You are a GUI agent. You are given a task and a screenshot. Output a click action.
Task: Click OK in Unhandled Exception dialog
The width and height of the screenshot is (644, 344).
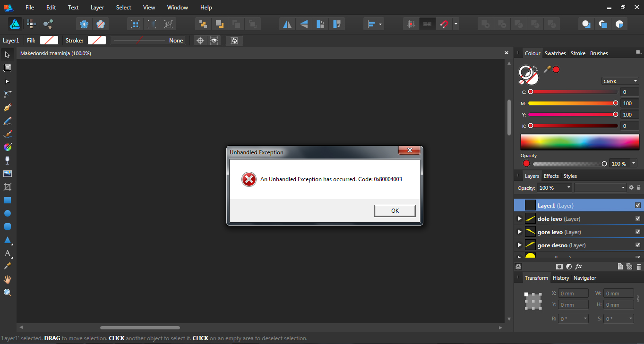395,211
